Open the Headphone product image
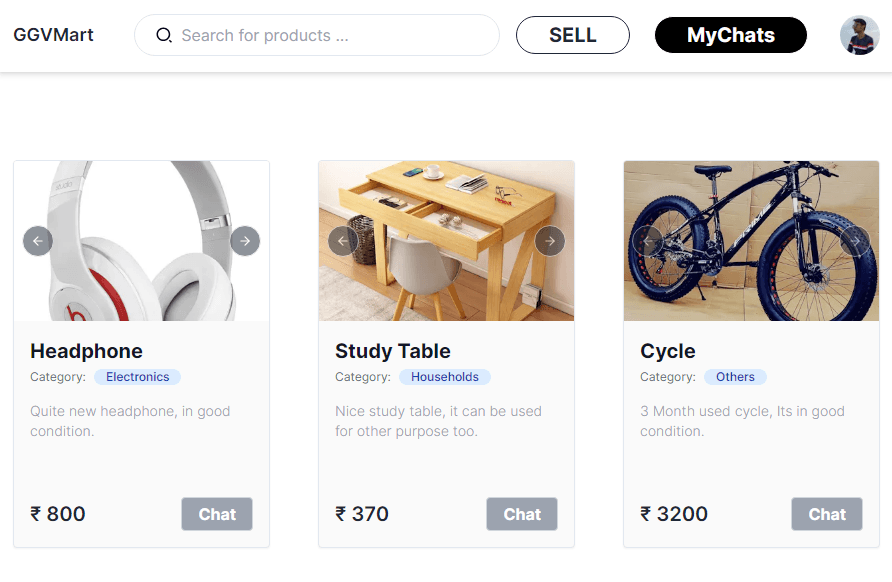The image size is (892, 582). [x=142, y=241]
